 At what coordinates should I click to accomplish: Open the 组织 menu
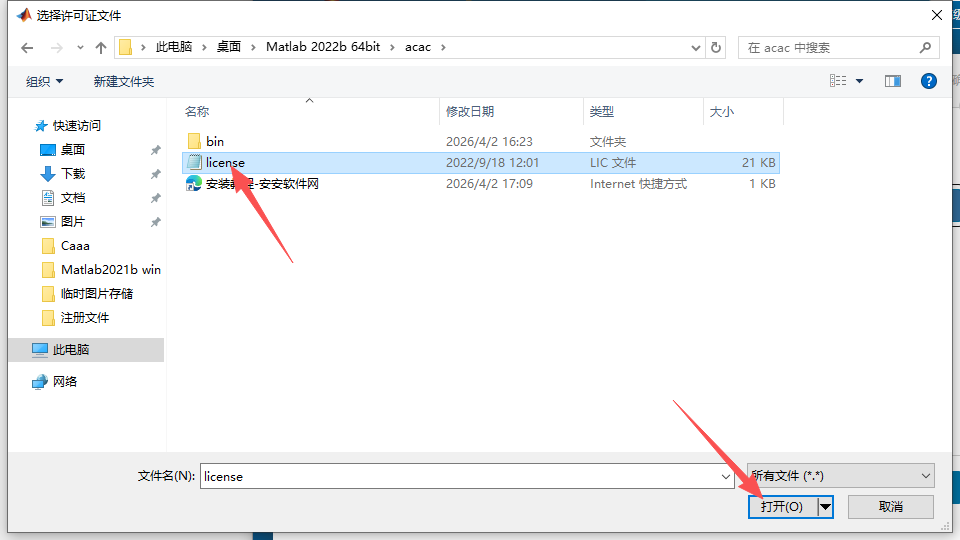[x=45, y=81]
